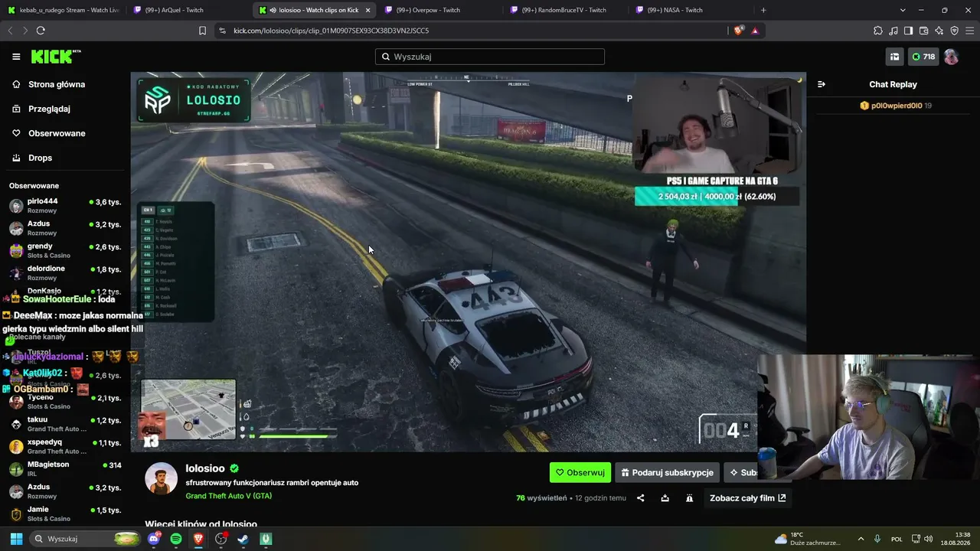Screen dimensions: 980x551
Task: Open Discord from the taskbar
Action: tap(155, 539)
